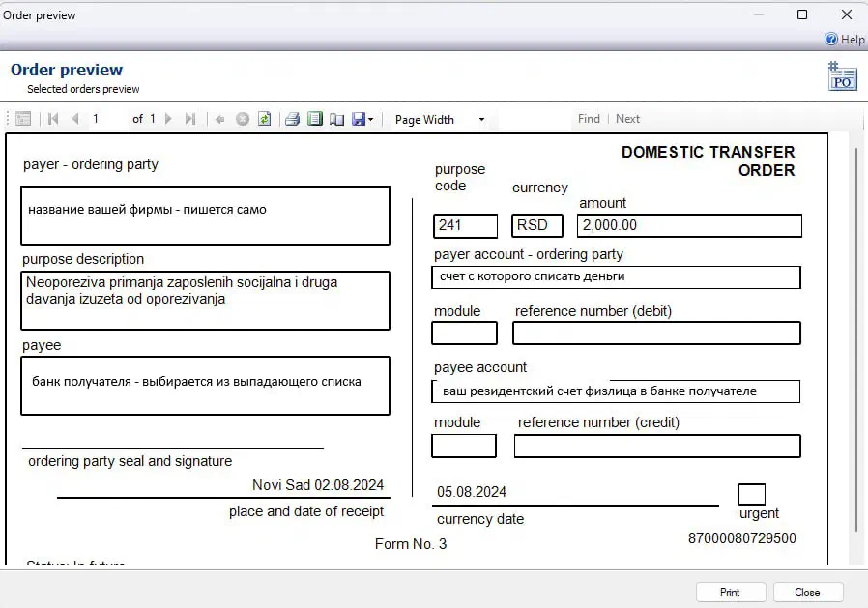Go to the previous page

point(74,119)
